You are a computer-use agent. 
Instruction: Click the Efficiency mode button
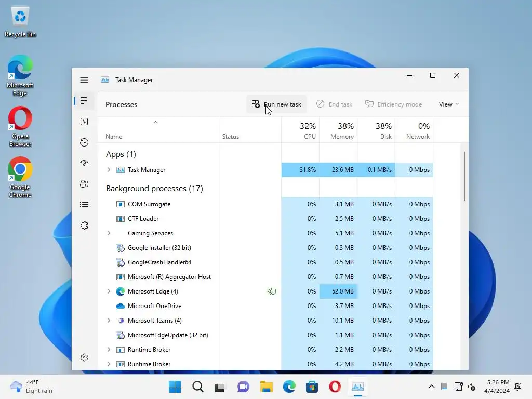394,104
